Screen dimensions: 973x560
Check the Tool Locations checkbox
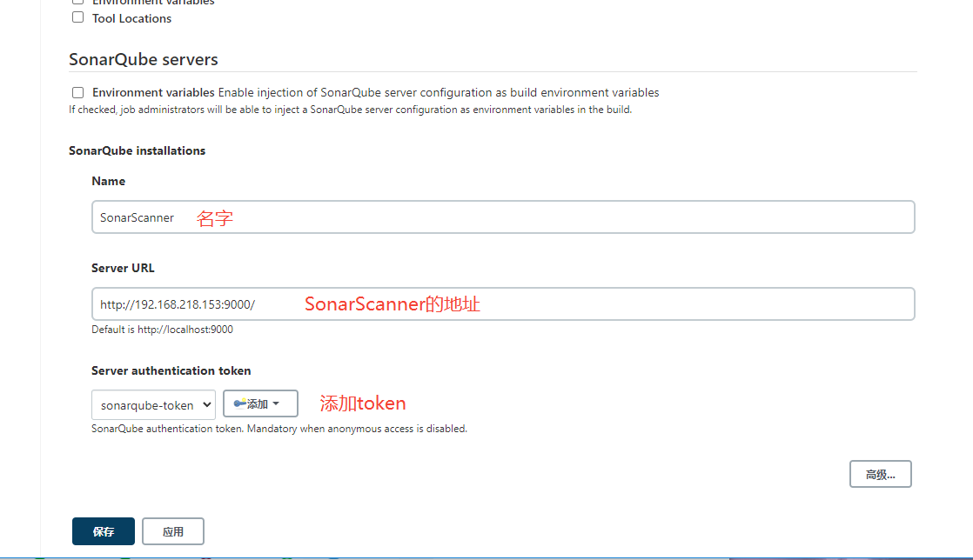(x=77, y=17)
